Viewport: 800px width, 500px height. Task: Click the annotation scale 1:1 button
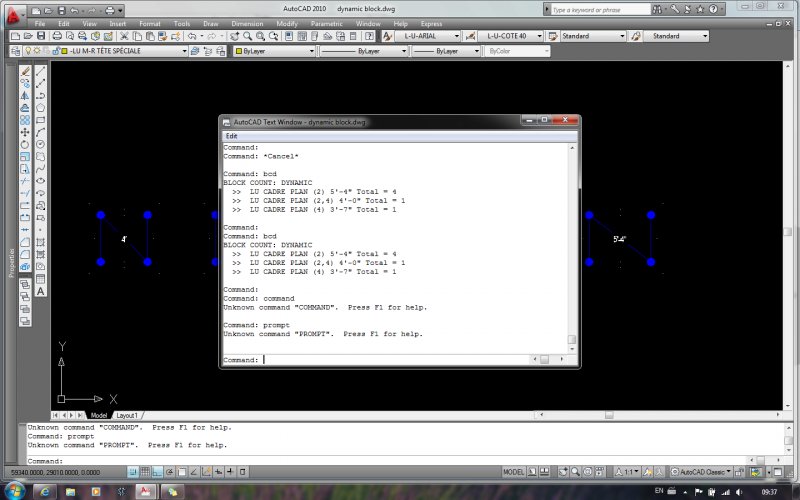[628, 472]
